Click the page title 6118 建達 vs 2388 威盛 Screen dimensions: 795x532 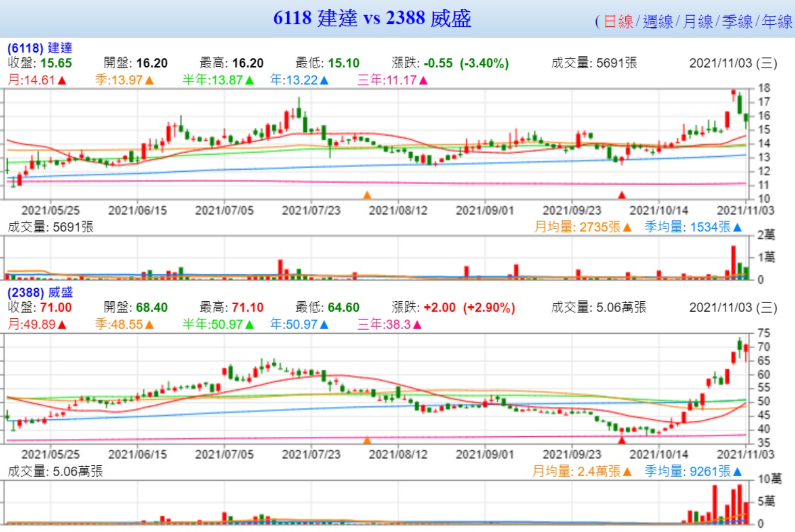tap(372, 18)
